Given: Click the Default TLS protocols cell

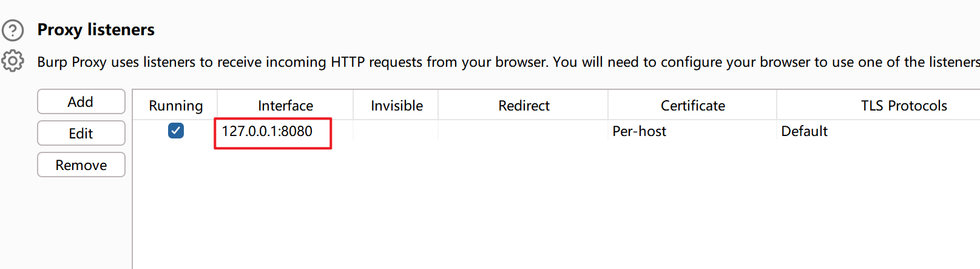Looking at the screenshot, I should 804,131.
